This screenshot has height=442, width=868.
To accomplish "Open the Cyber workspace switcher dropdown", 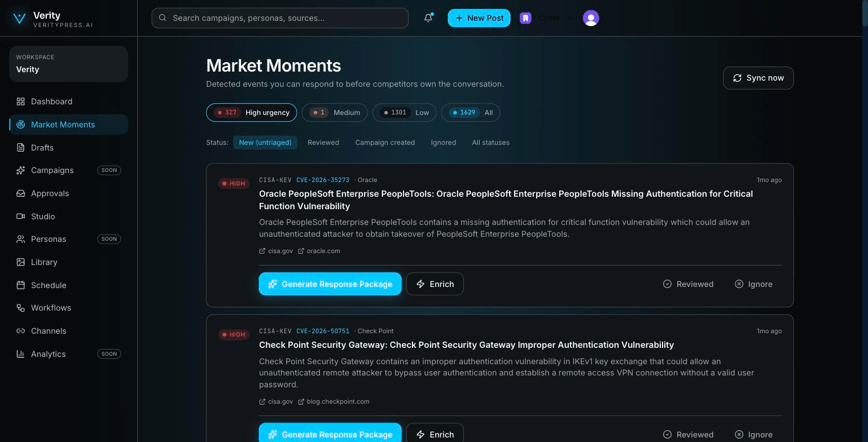I will point(546,18).
